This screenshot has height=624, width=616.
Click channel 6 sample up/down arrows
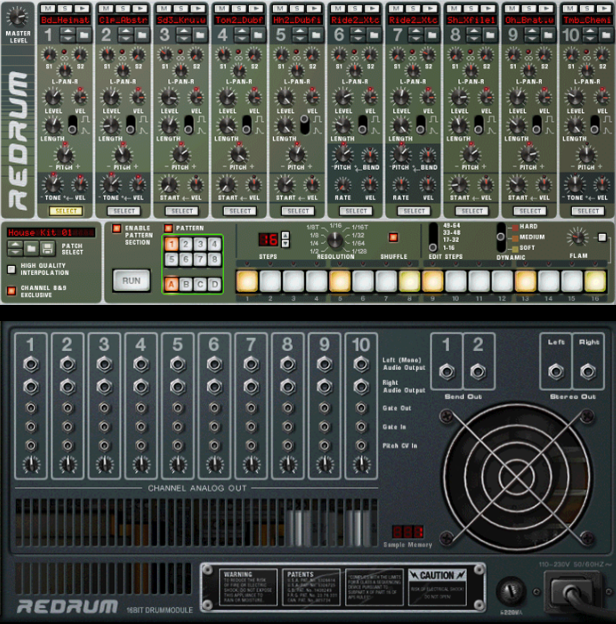358,35
